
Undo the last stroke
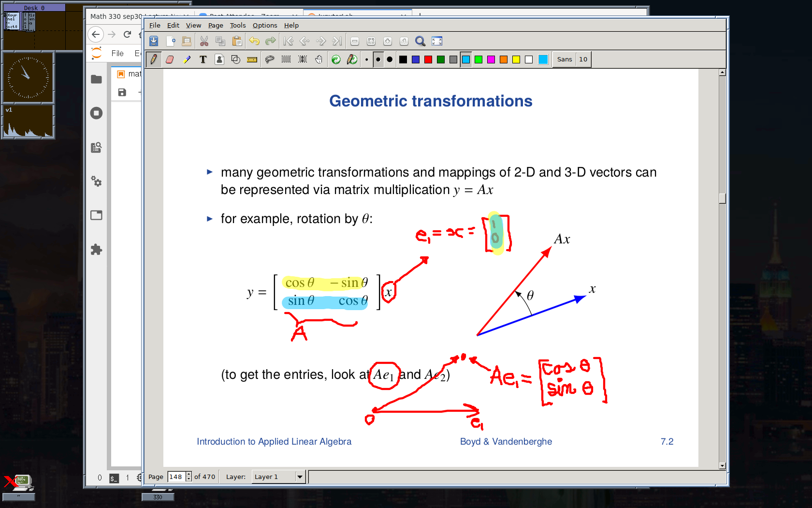click(254, 41)
